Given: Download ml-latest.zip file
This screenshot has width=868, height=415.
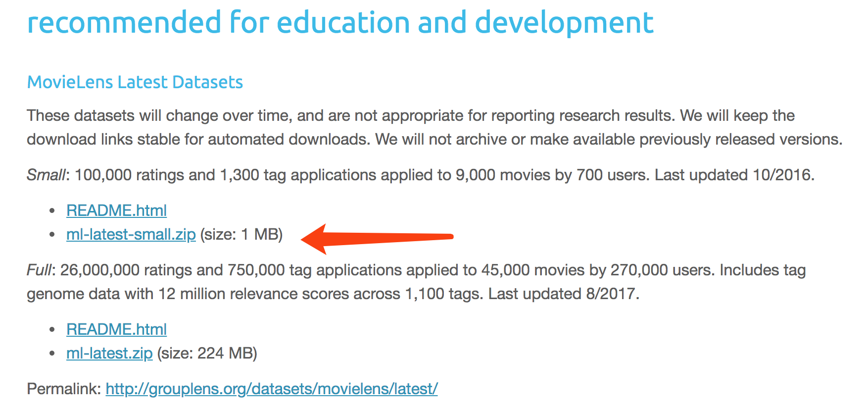Looking at the screenshot, I should (109, 353).
